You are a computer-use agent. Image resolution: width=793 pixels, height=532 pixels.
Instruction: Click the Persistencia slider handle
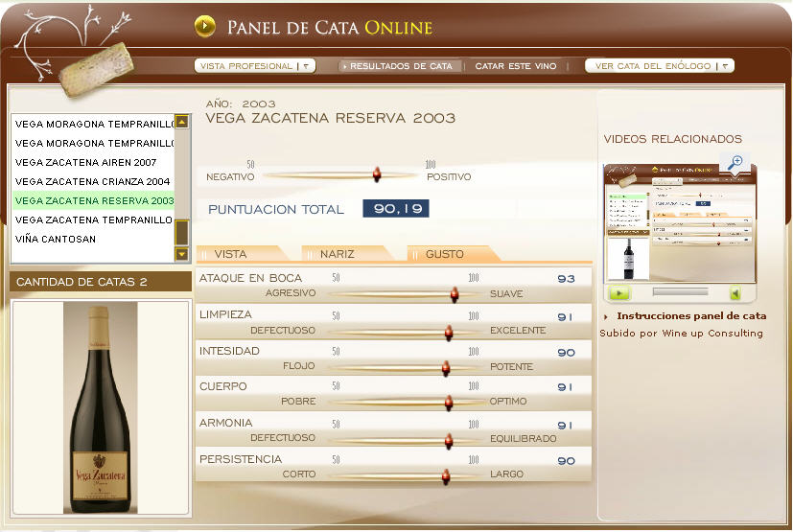point(446,476)
